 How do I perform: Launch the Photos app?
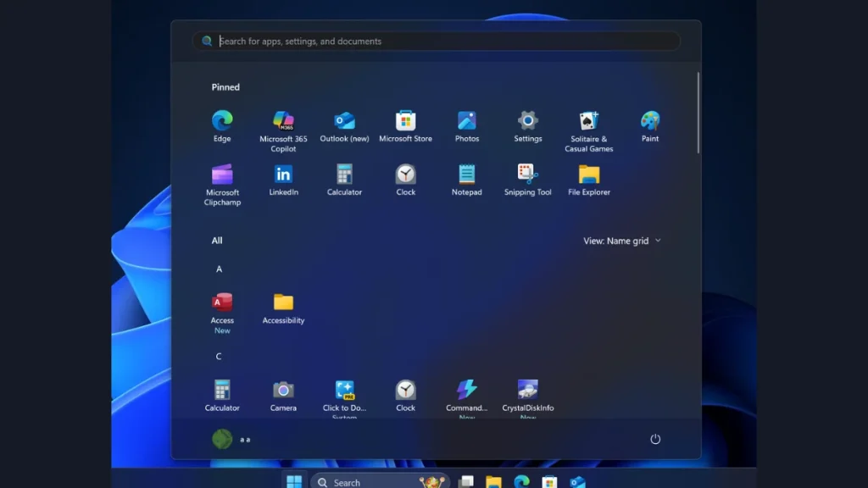tap(467, 127)
